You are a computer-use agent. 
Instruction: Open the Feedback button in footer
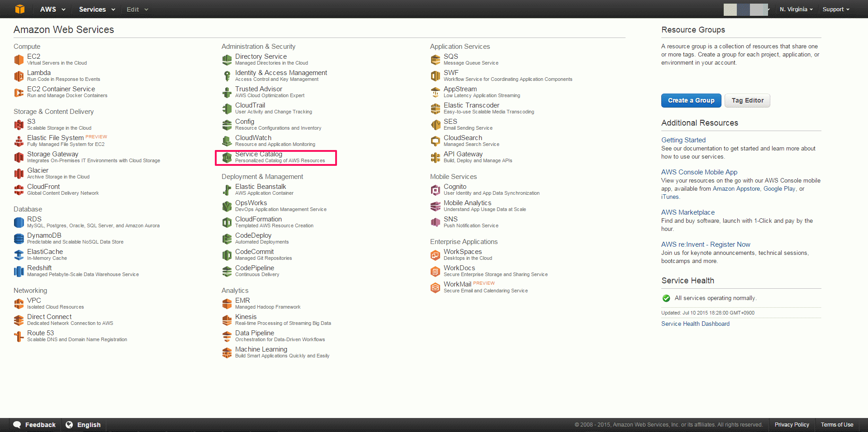35,425
